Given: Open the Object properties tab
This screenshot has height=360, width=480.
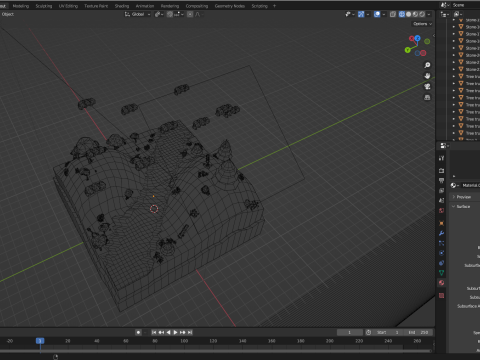Looking at the screenshot, I should [x=441, y=223].
